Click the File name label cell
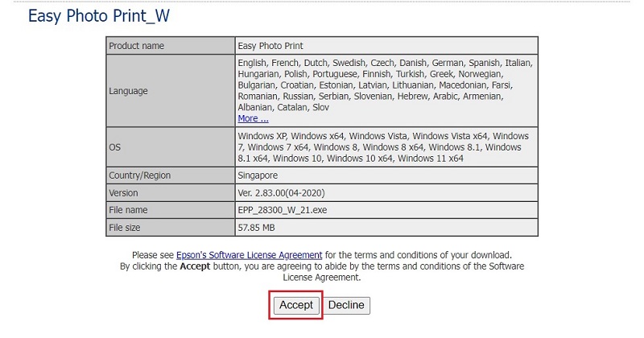This screenshot has width=644, height=338. [171, 210]
